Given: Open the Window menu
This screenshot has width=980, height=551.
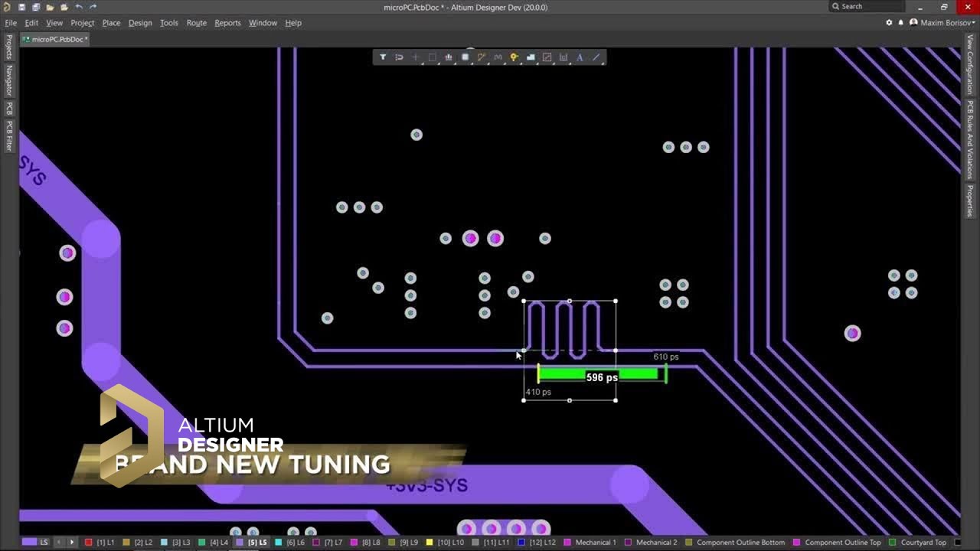Looking at the screenshot, I should tap(263, 23).
